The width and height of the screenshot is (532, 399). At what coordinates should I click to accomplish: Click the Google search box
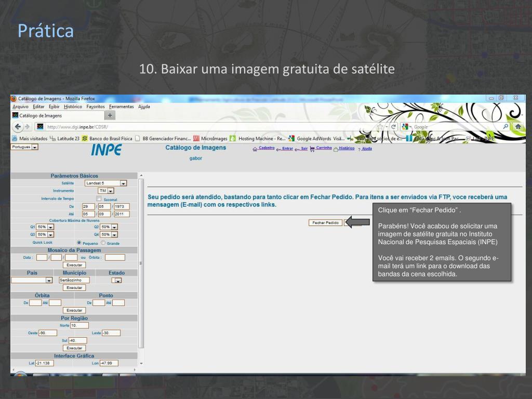pyautogui.click(x=456, y=127)
